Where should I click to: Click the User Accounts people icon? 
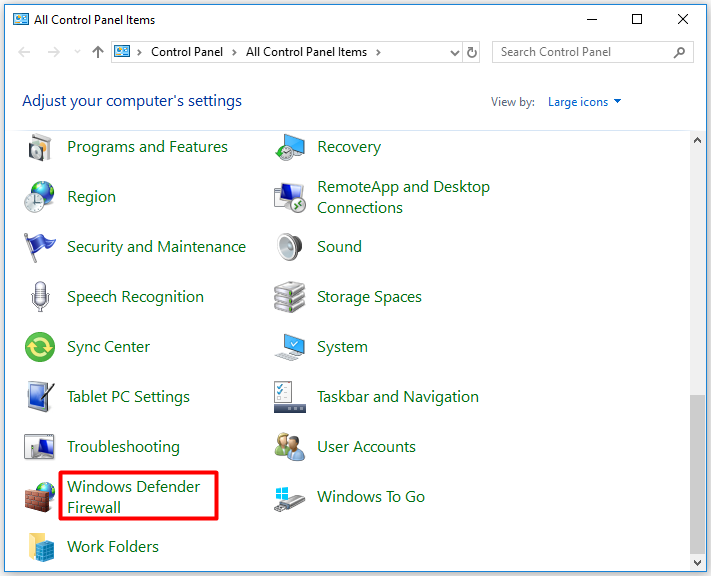point(290,447)
